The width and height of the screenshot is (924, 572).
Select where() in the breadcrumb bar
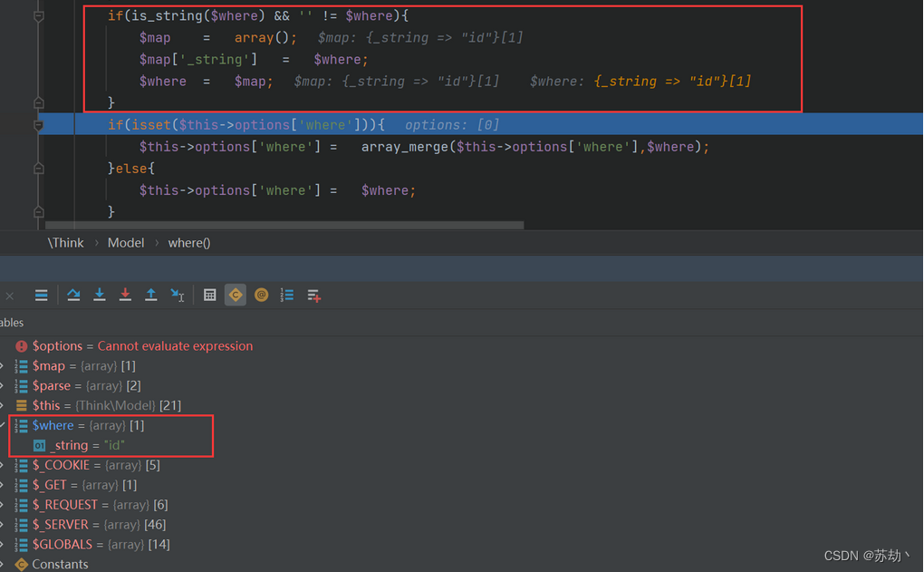(188, 242)
